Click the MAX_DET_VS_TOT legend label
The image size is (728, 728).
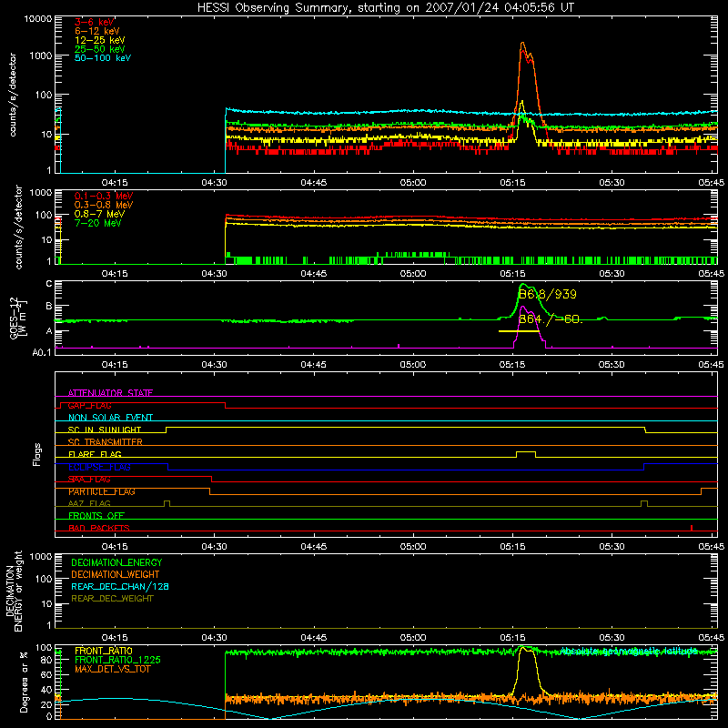pos(113,669)
